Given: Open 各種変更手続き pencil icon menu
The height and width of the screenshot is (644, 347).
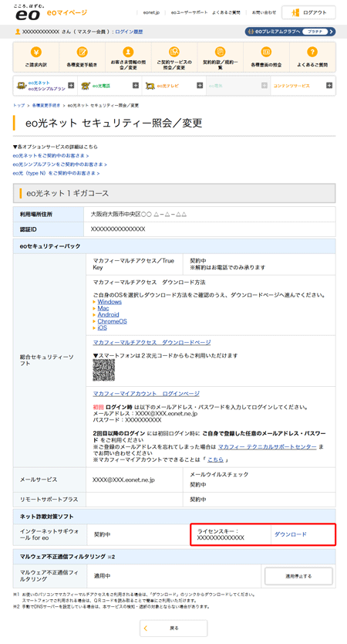Looking at the screenshot, I should pyautogui.click(x=82, y=53).
